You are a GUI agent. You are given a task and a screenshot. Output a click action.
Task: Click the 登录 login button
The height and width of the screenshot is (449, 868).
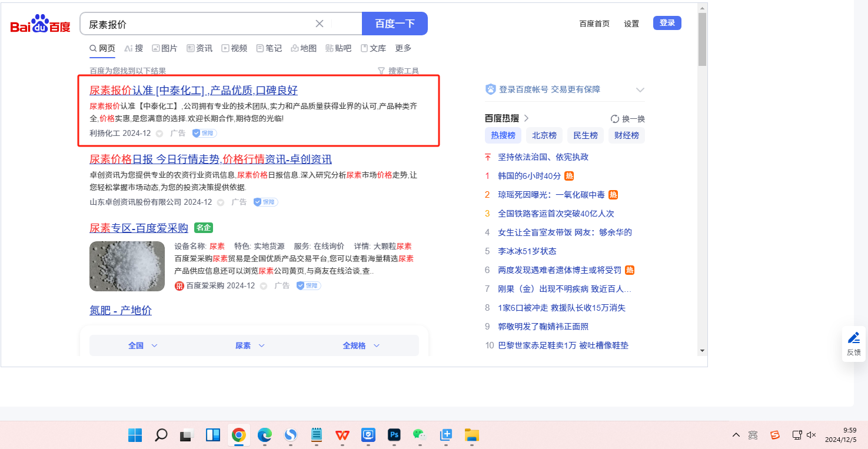click(667, 23)
